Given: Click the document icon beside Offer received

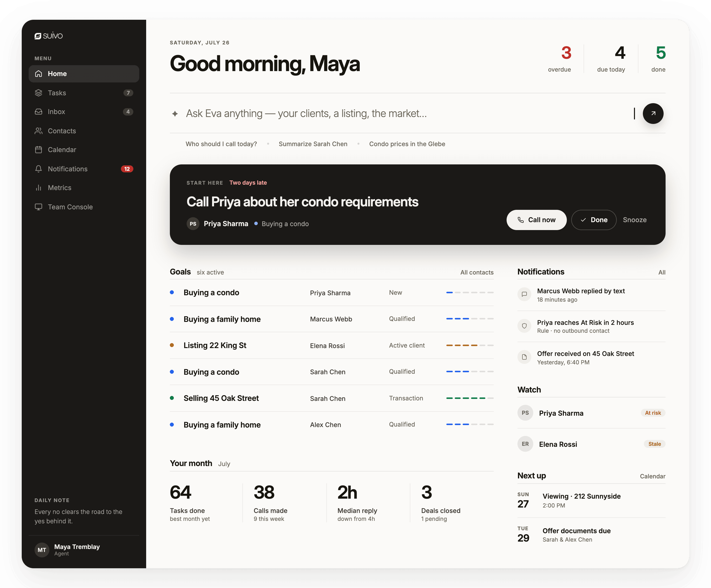Looking at the screenshot, I should (524, 357).
